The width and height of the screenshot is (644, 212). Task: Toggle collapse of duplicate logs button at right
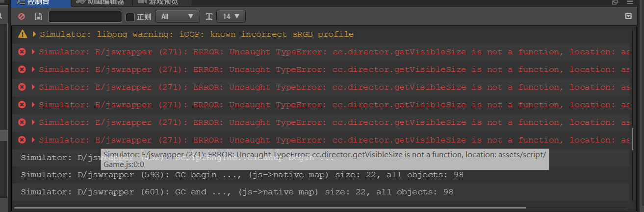(628, 17)
